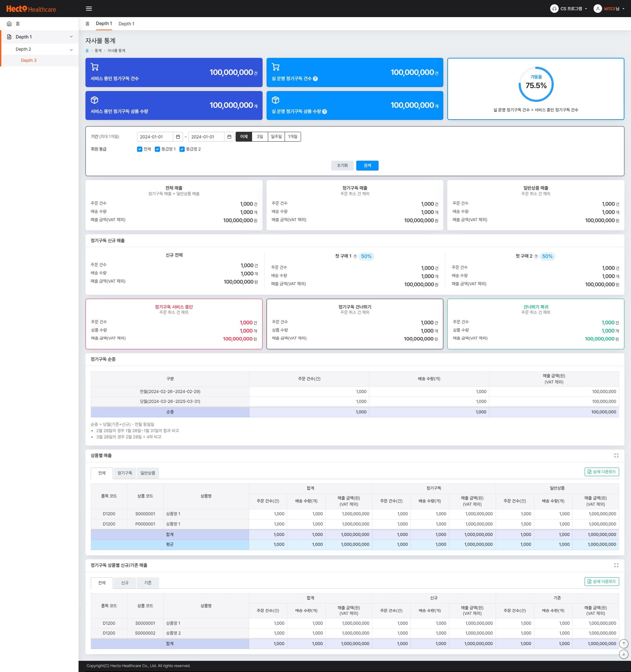The height and width of the screenshot is (672, 631).
Task: Collapse the Depth 2 sidebar chevron
Action: (x=71, y=50)
